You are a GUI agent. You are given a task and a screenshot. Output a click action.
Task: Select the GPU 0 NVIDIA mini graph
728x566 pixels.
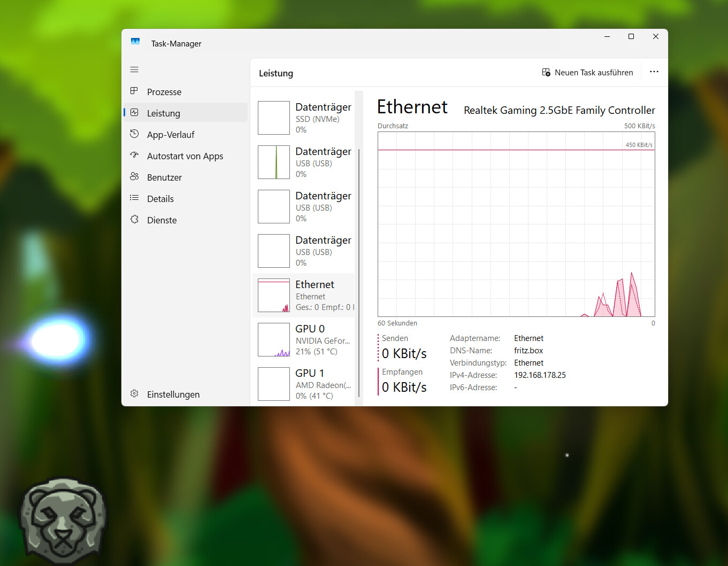coord(274,340)
